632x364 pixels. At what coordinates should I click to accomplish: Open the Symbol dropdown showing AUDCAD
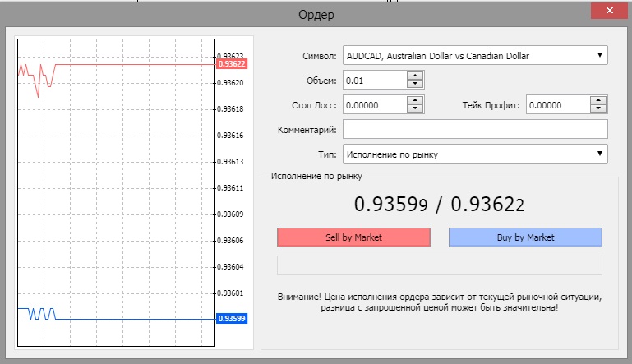(474, 56)
